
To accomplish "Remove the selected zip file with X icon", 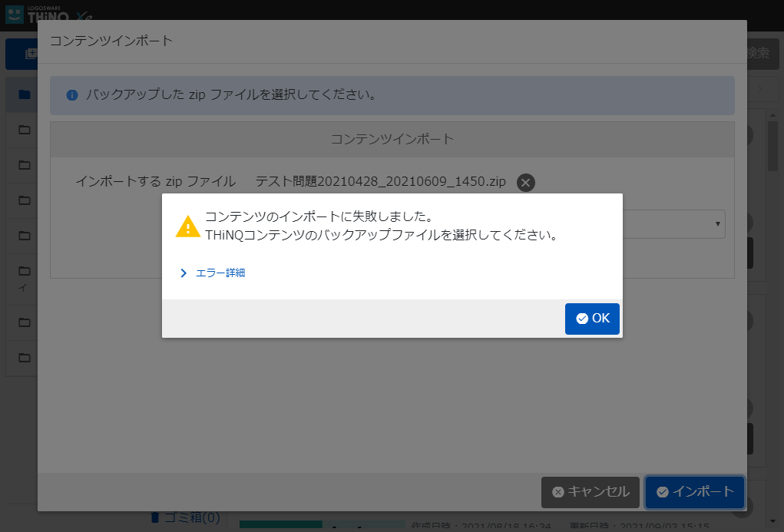I will 525,183.
